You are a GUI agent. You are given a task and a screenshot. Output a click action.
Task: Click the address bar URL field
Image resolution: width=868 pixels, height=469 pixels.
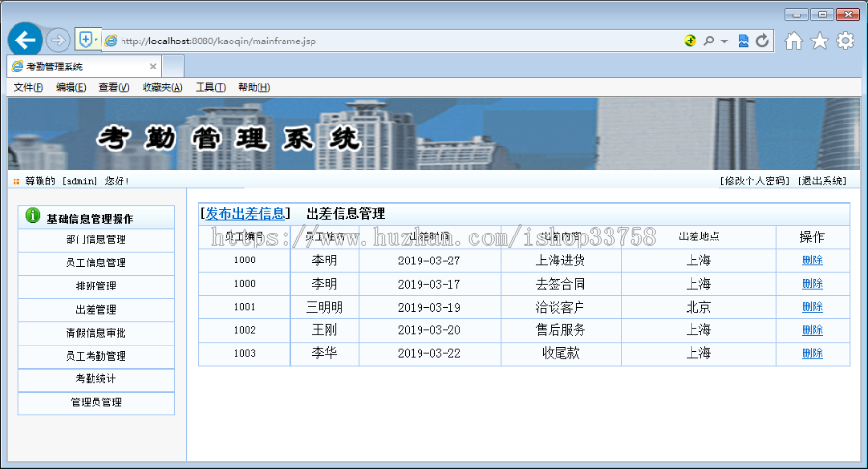pos(388,41)
